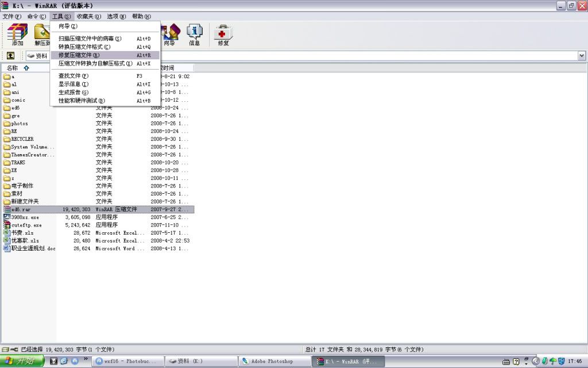Open the 命令(C) menu
The image size is (588, 368).
click(36, 17)
